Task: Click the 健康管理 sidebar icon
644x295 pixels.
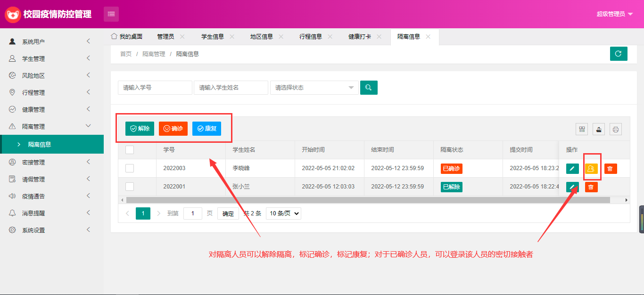Action: point(12,109)
